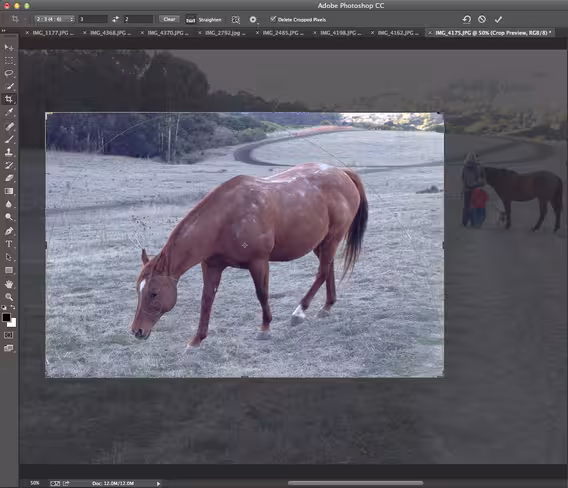Screen dimensions: 568x488
Task: Click the Clear button
Action: tap(169, 19)
